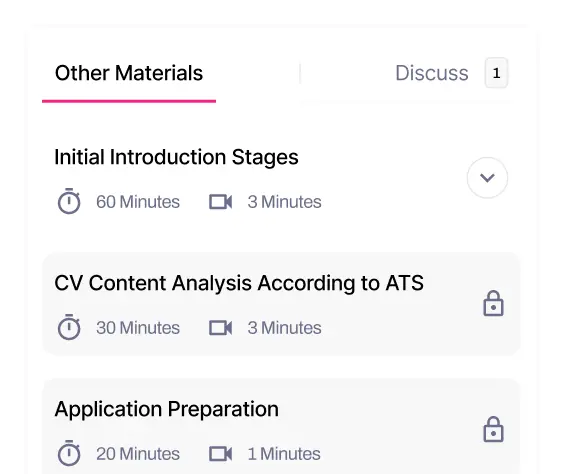
Task: Click the video camera icon beside 1 Minutes
Action: tap(220, 454)
